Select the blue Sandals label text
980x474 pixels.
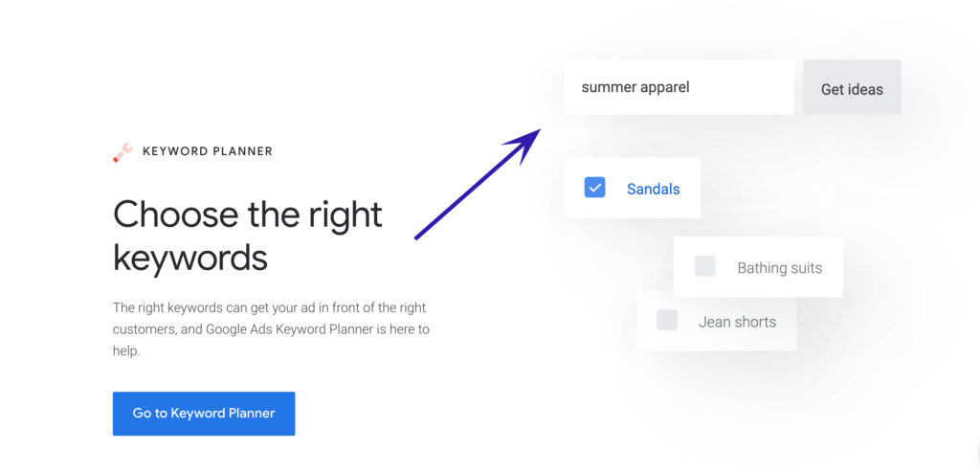click(x=653, y=189)
